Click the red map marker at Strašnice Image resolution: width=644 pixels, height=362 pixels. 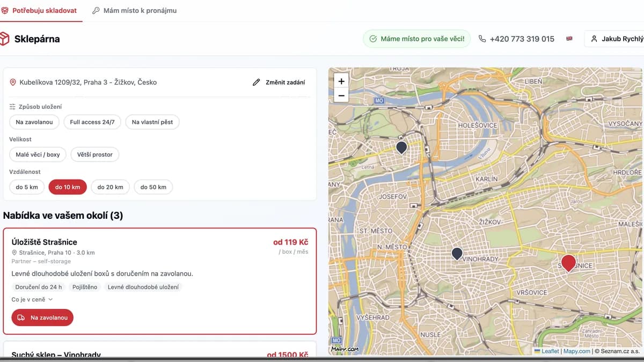568,263
